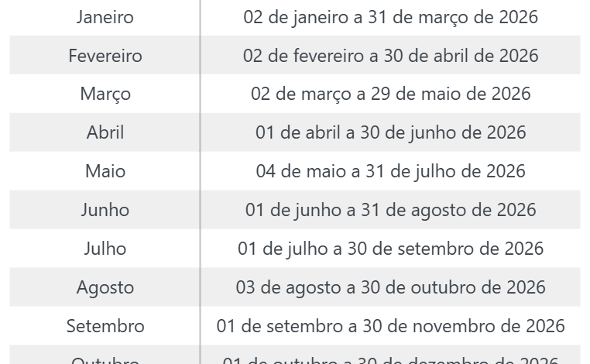
Task: Click the Maio month cell
Action: click(105, 171)
